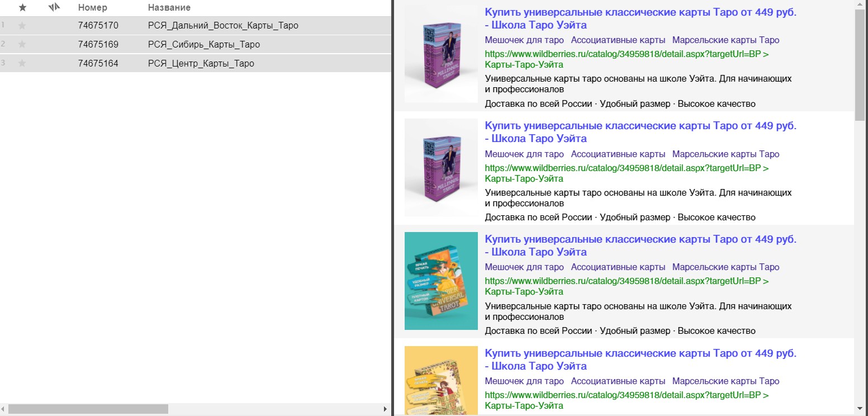868x416 pixels.
Task: Click the teal-image ad's description 'Универсальные карты таро основаны…'
Action: tap(638, 311)
